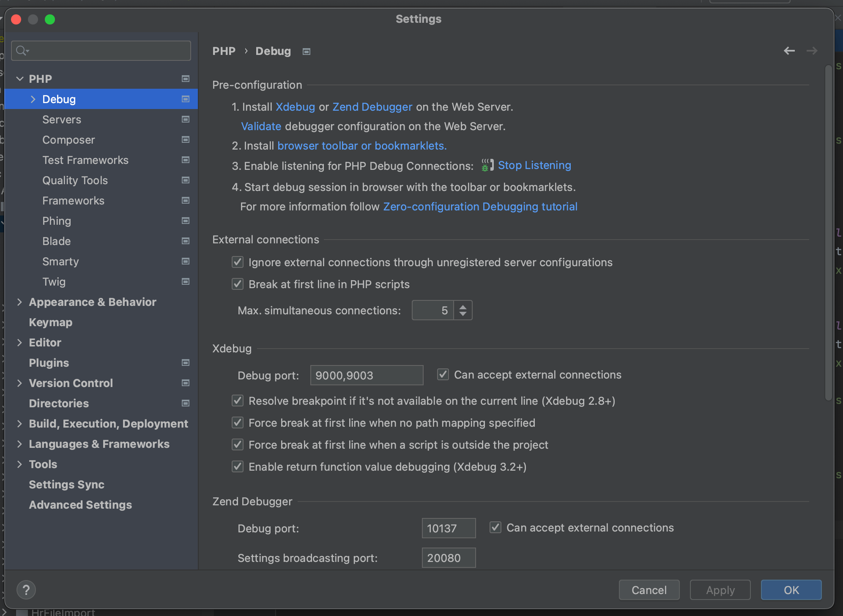
Task: Click project settings icon next to Composer
Action: [x=185, y=140]
